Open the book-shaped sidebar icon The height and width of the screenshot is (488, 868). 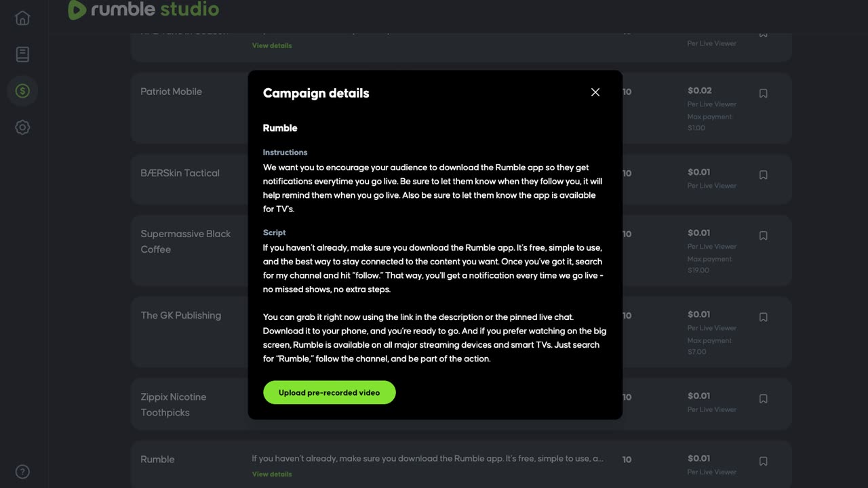tap(22, 54)
